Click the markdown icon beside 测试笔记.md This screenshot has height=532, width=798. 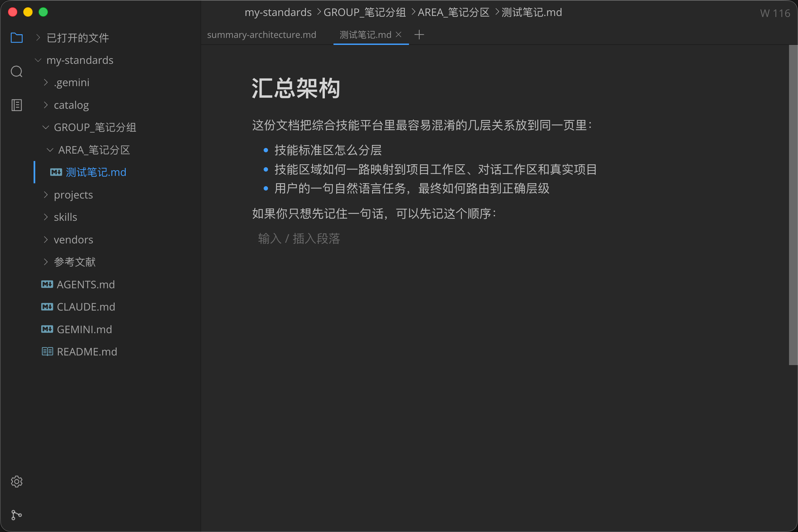(x=56, y=172)
